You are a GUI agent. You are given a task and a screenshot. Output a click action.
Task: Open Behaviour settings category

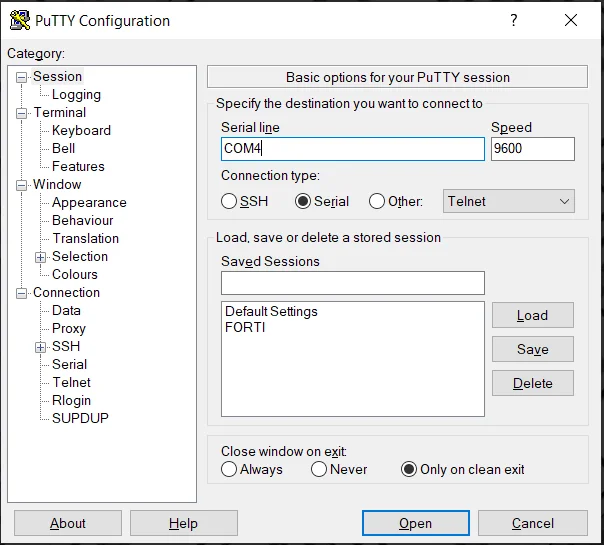pyautogui.click(x=82, y=220)
